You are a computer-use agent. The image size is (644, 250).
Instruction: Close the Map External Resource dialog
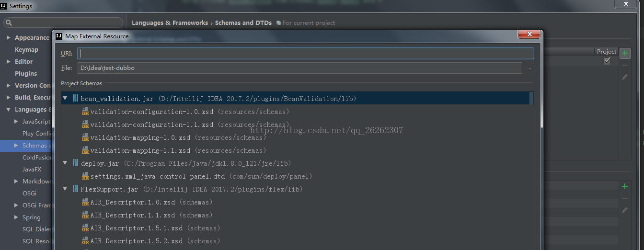pos(529,34)
